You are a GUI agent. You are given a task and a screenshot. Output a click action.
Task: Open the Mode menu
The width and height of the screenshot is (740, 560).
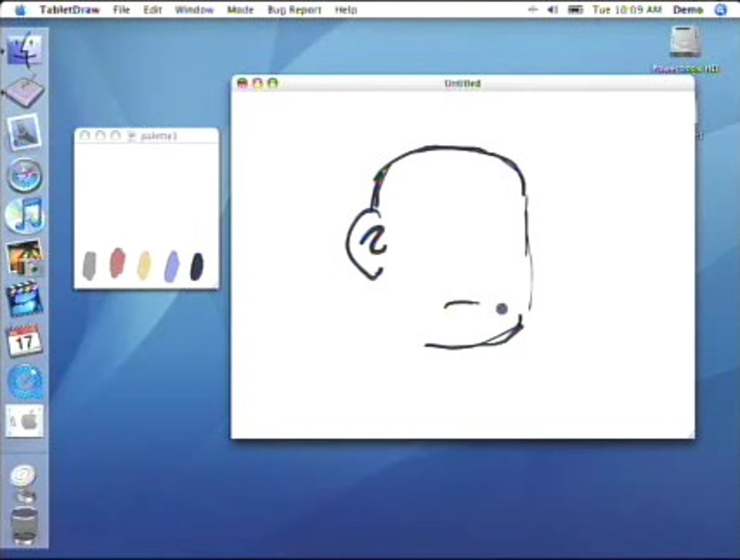[x=240, y=9]
